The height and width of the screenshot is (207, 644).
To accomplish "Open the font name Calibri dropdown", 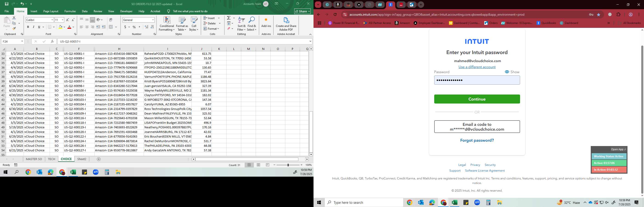I will pos(52,20).
